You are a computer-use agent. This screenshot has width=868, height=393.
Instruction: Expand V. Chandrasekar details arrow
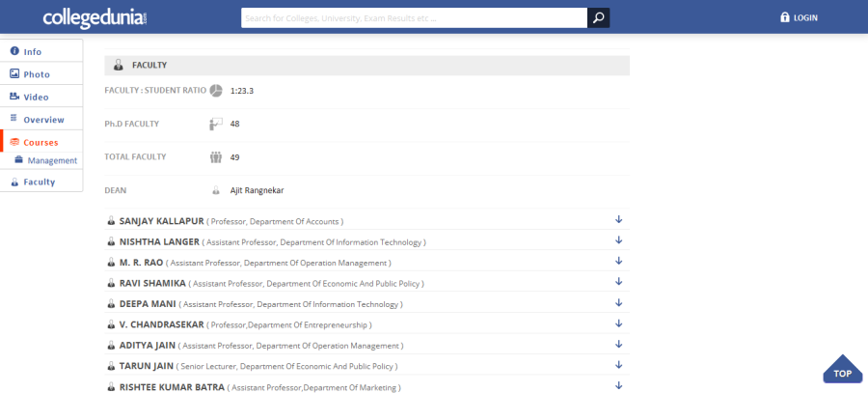[x=619, y=323]
